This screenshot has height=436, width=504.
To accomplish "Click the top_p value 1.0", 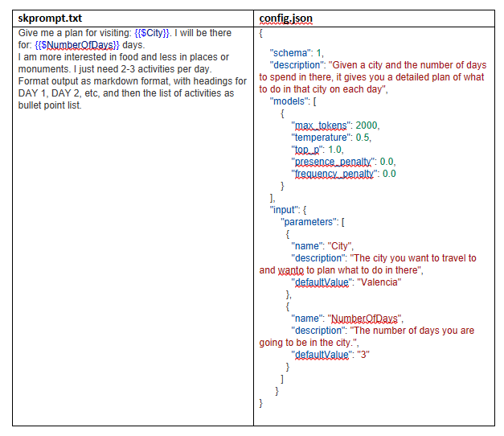I will click(x=334, y=150).
